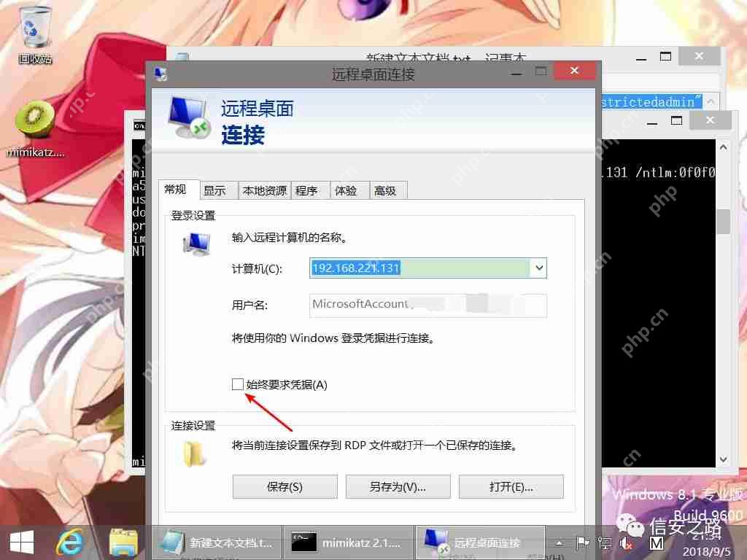Screen dimensions: 747x560
Task: Expand the 计算机(C) dropdown arrow
Action: [x=539, y=268]
